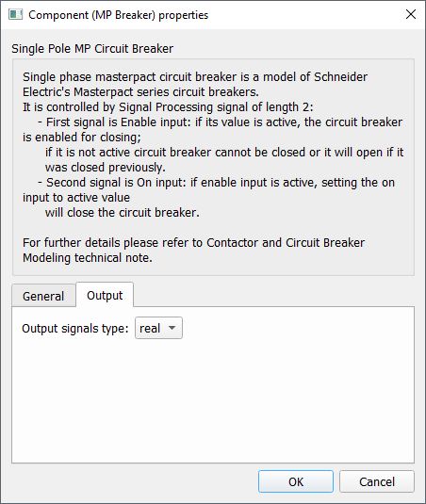The height and width of the screenshot is (504, 426).
Task: Click the component icon in the title bar
Action: [x=15, y=14]
